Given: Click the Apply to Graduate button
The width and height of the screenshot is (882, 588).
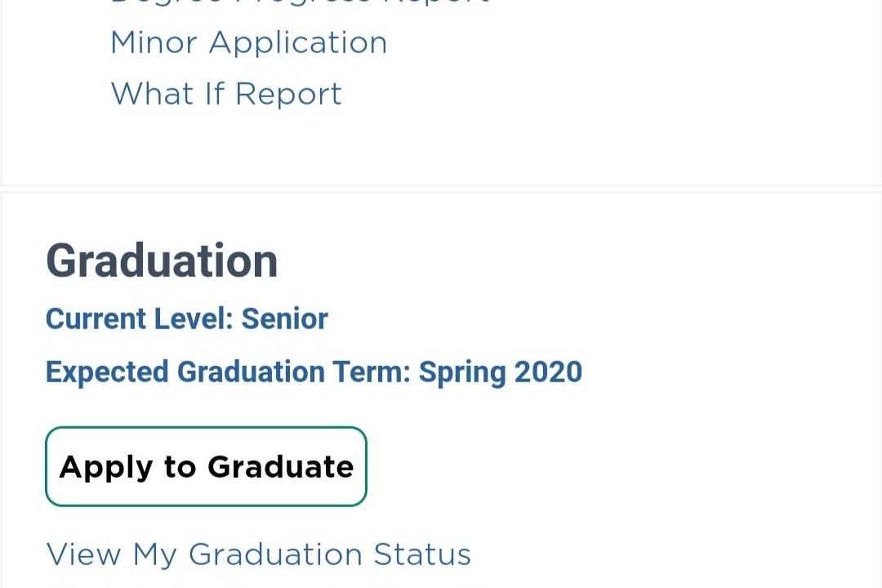Looking at the screenshot, I should [206, 466].
